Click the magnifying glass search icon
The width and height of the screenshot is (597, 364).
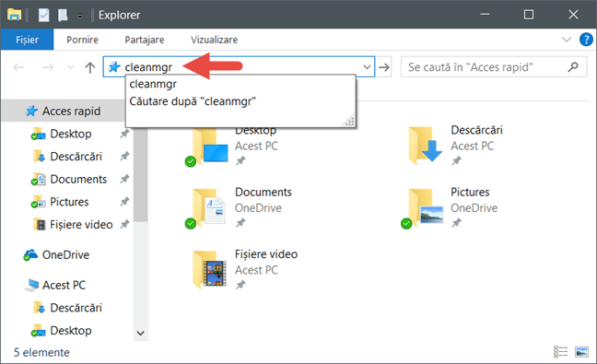point(573,67)
